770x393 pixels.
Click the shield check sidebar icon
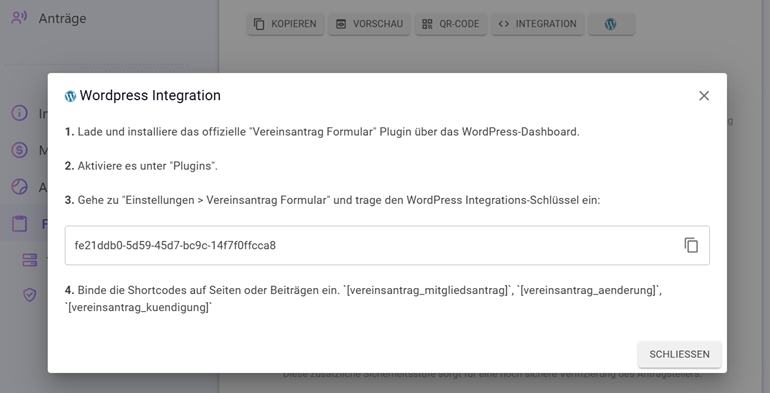click(29, 295)
